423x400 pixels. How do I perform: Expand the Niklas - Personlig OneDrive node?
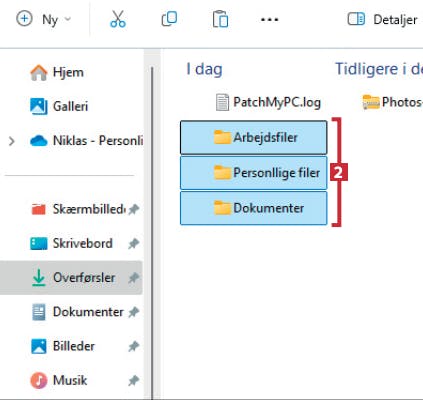[12, 141]
